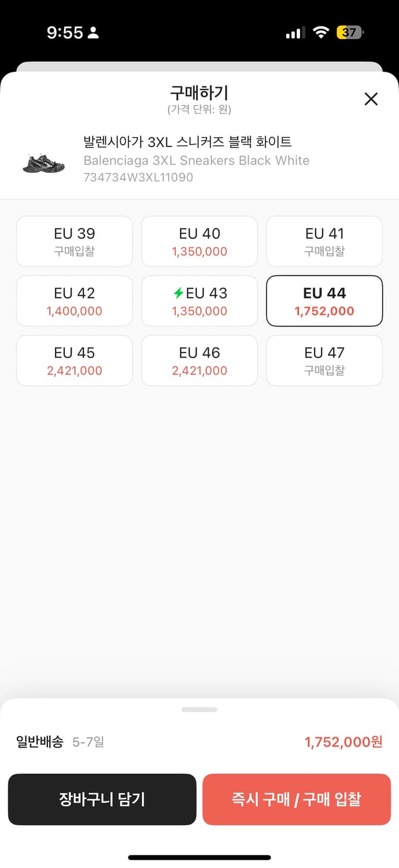Screen dimensions: 399x868
Task: Select size EU 40 priced 1,350,000
Action: (199, 241)
